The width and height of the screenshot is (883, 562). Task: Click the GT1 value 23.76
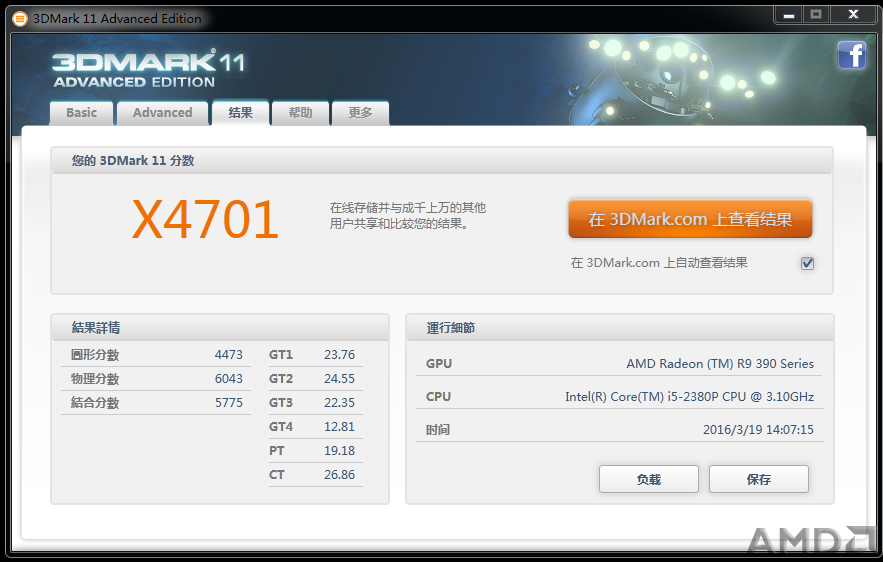tap(340, 355)
